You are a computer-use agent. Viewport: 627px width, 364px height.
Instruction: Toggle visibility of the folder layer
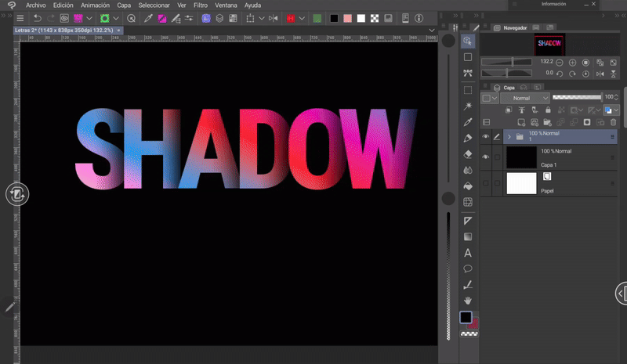point(486,137)
